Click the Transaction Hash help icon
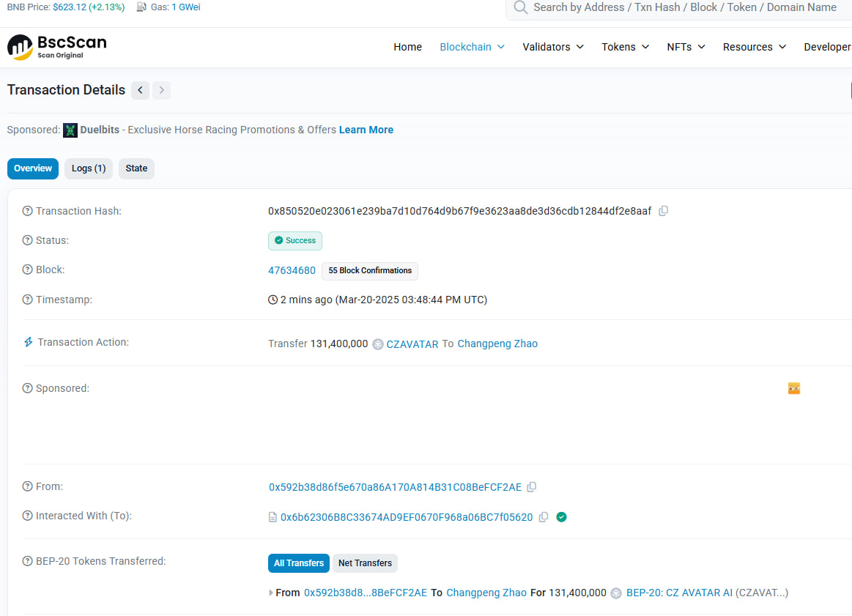The height and width of the screenshot is (616, 852). [x=27, y=211]
